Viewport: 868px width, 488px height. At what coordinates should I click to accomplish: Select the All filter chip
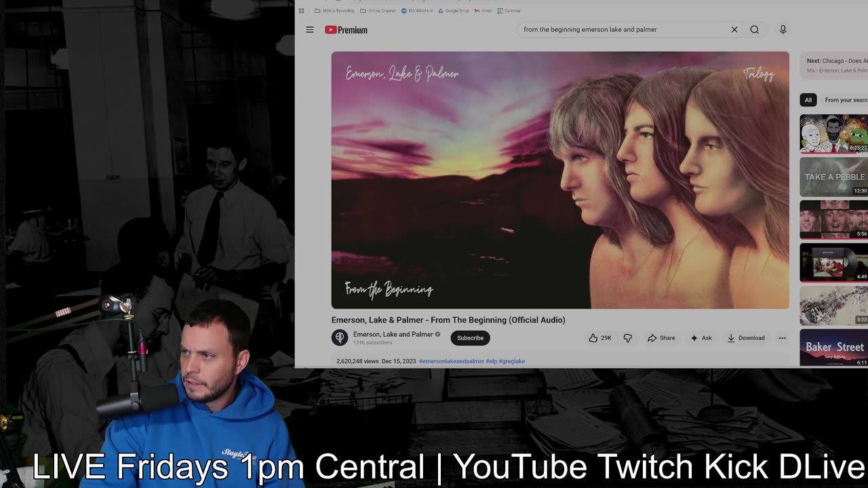pos(808,100)
